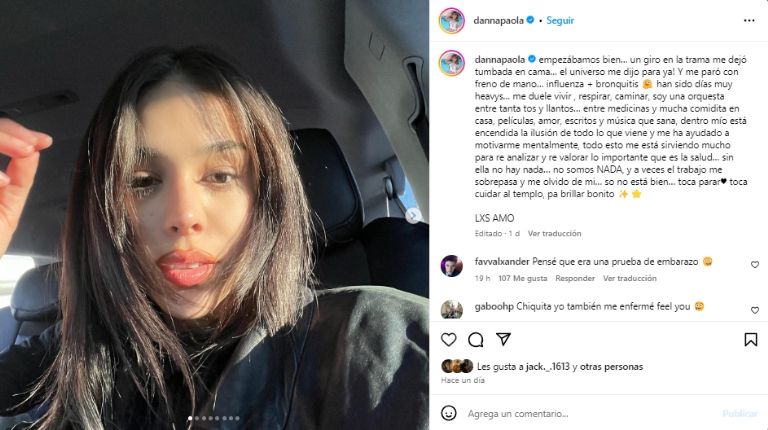Translate favvalxander's comment
Screen dimensions: 768x430
coord(629,278)
